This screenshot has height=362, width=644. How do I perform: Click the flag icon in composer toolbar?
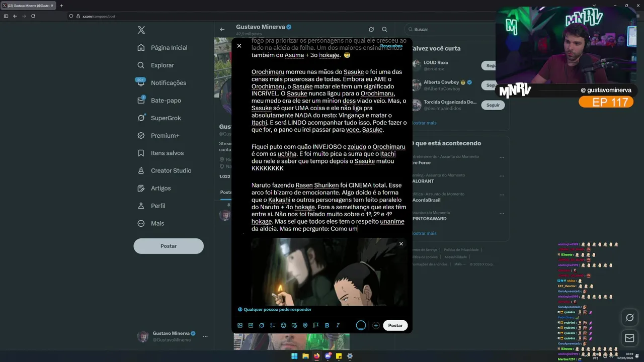click(316, 325)
